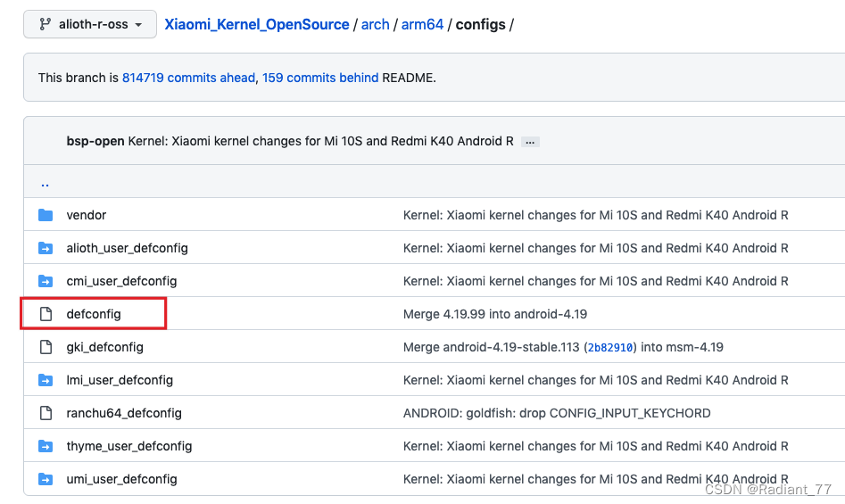The image size is (845, 504).
Task: Open the umi_user_defconfig row commit message
Action: click(595, 479)
